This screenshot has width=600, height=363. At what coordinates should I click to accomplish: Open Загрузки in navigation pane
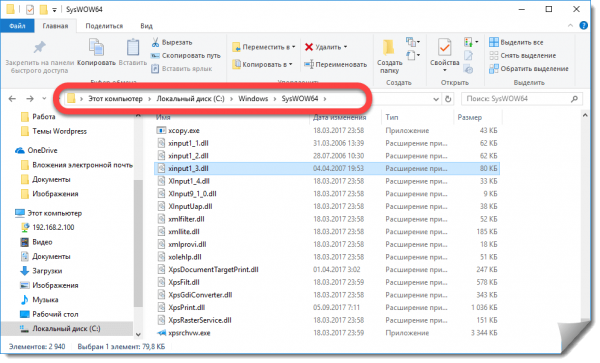(47, 271)
